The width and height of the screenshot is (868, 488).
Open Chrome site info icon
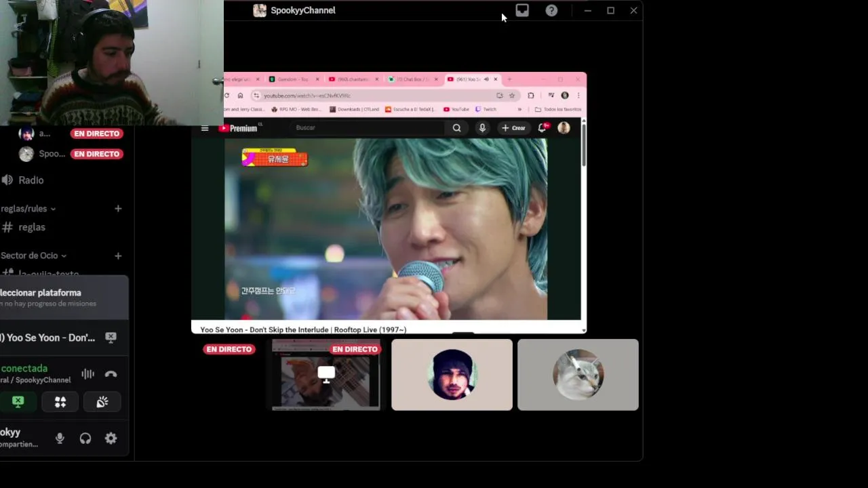(x=256, y=96)
